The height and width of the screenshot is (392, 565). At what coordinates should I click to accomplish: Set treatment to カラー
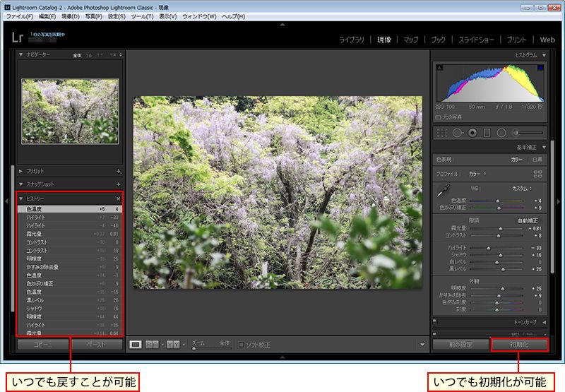(x=517, y=159)
